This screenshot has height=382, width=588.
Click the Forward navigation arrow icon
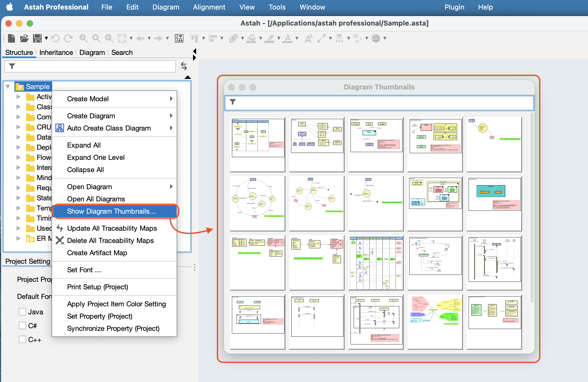(x=158, y=38)
